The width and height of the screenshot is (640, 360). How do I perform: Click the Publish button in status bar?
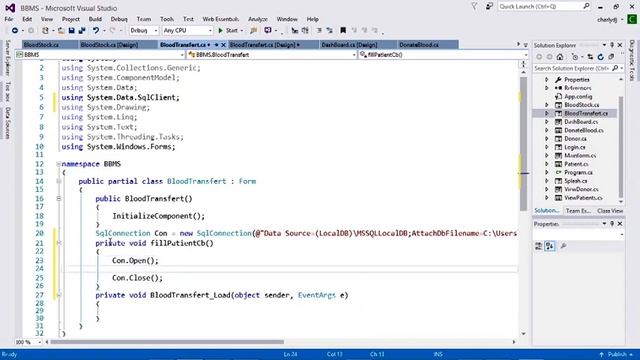click(x=617, y=355)
